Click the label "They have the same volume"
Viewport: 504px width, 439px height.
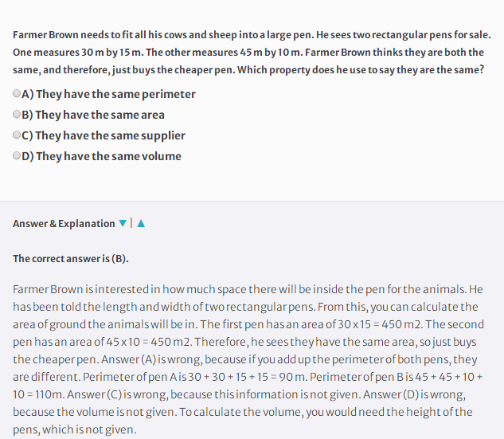pyautogui.click(x=108, y=156)
